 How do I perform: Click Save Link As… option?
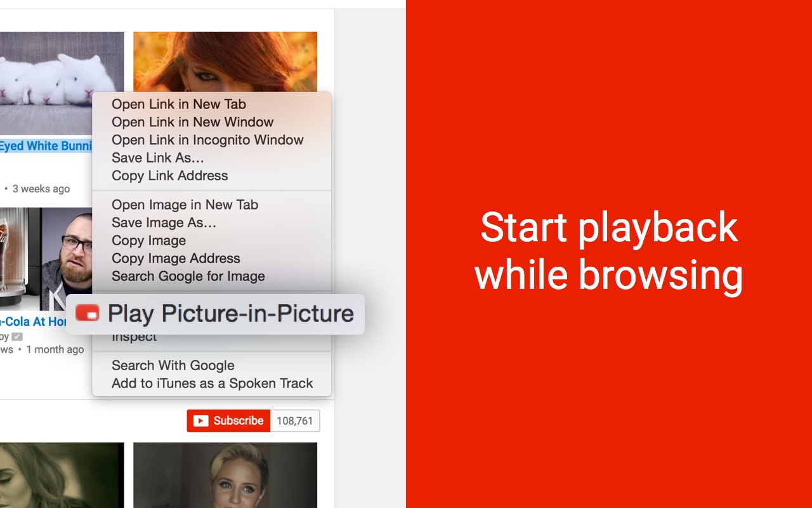(x=157, y=157)
